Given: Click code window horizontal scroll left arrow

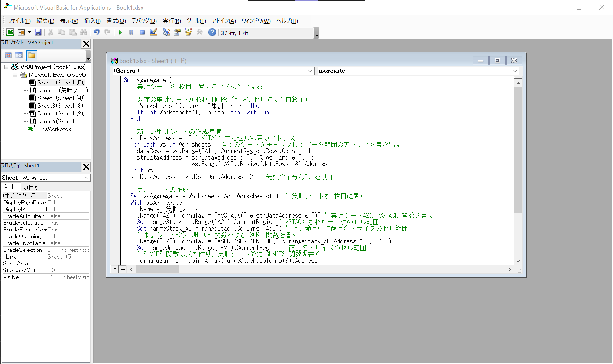Looking at the screenshot, I should pyautogui.click(x=131, y=269).
